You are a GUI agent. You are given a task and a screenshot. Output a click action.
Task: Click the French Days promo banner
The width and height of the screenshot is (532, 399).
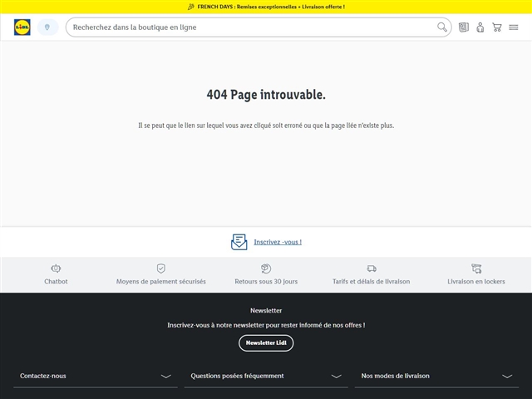coord(266,7)
